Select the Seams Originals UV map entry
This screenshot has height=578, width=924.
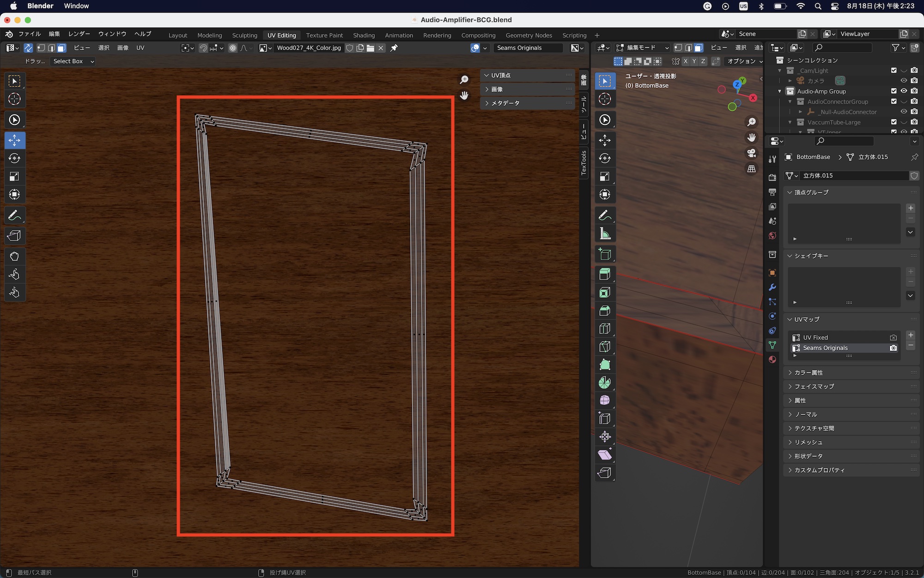coord(825,348)
